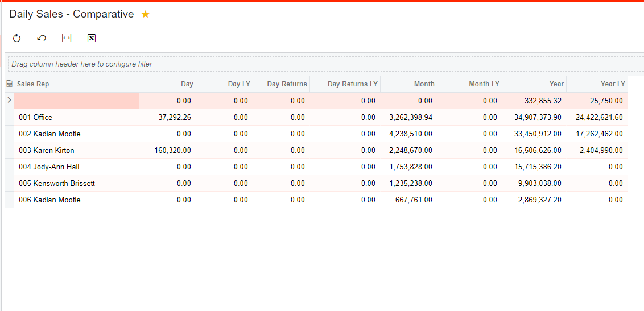Select the 005 Kensworth Brissett sales rep
Image resolution: width=644 pixels, height=311 pixels.
tap(56, 184)
